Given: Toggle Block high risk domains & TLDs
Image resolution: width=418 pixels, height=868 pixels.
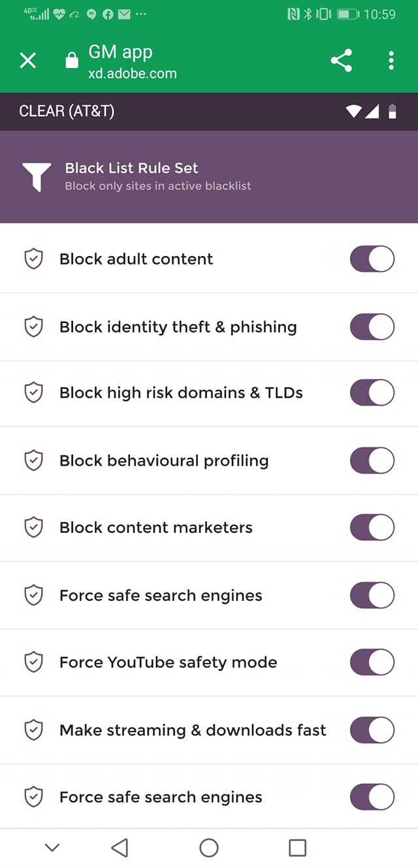Looking at the screenshot, I should 372,393.
